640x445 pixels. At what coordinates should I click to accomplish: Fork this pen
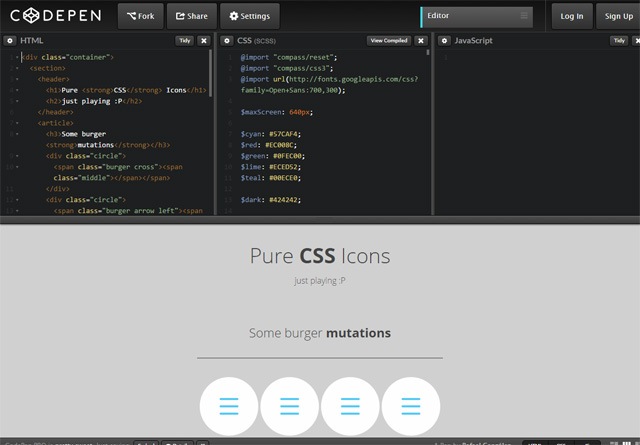click(140, 16)
